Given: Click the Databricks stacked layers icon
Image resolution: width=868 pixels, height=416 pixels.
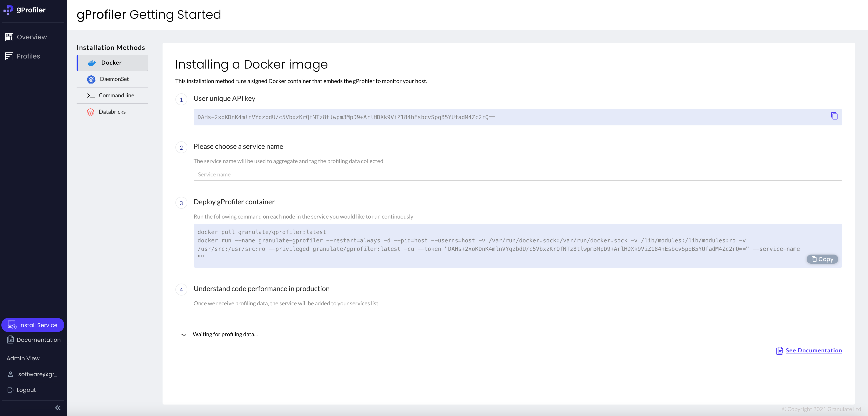Looking at the screenshot, I should point(91,112).
